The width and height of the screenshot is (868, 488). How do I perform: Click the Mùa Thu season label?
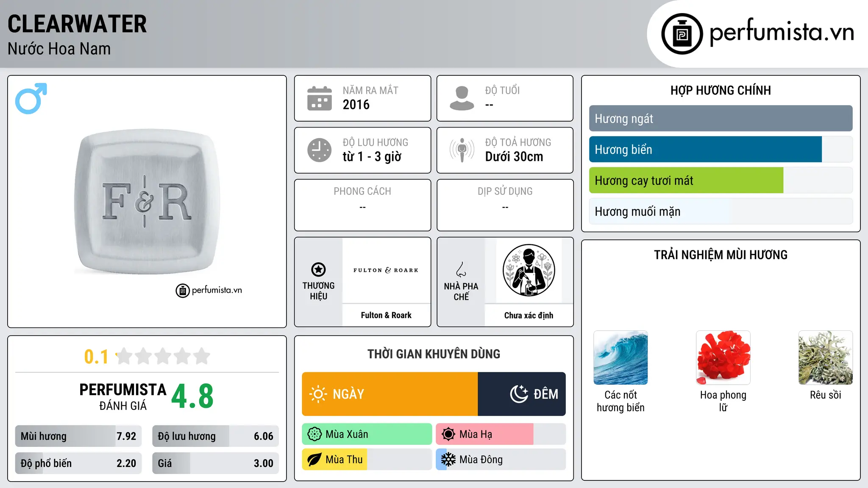pos(344,460)
